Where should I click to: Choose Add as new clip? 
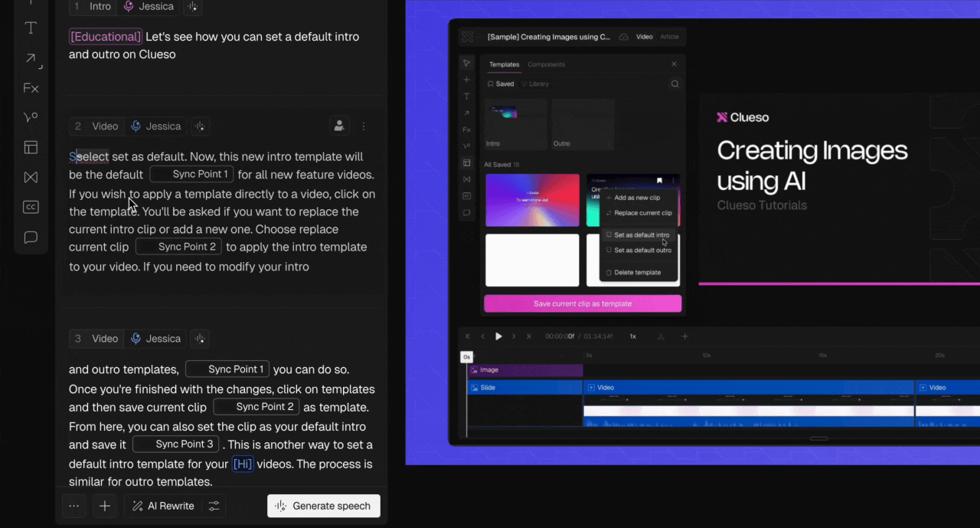click(639, 198)
